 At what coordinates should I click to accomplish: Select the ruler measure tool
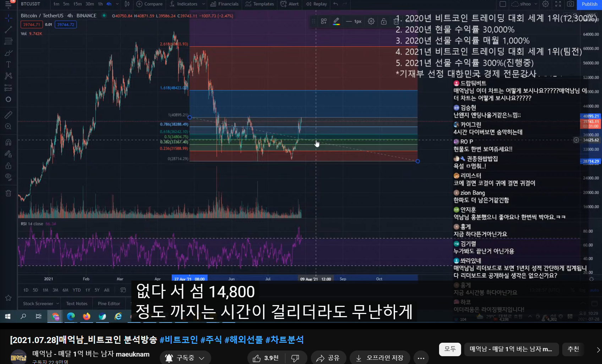click(x=9, y=115)
